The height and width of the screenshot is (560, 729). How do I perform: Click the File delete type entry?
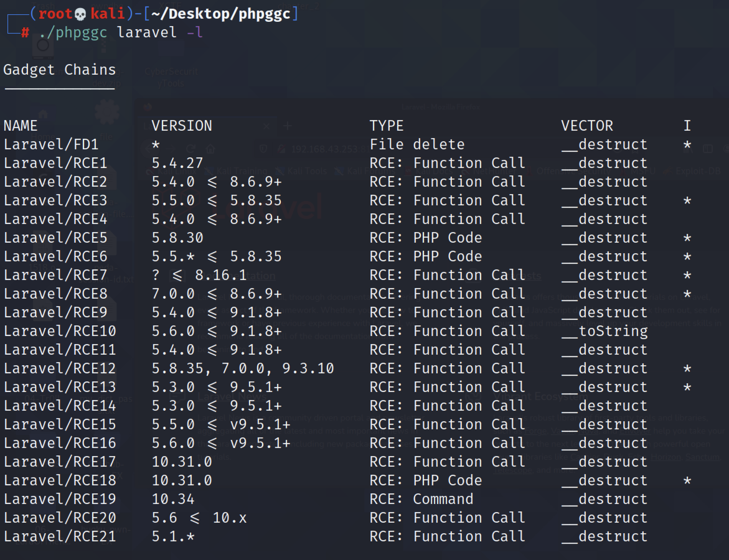417,145
